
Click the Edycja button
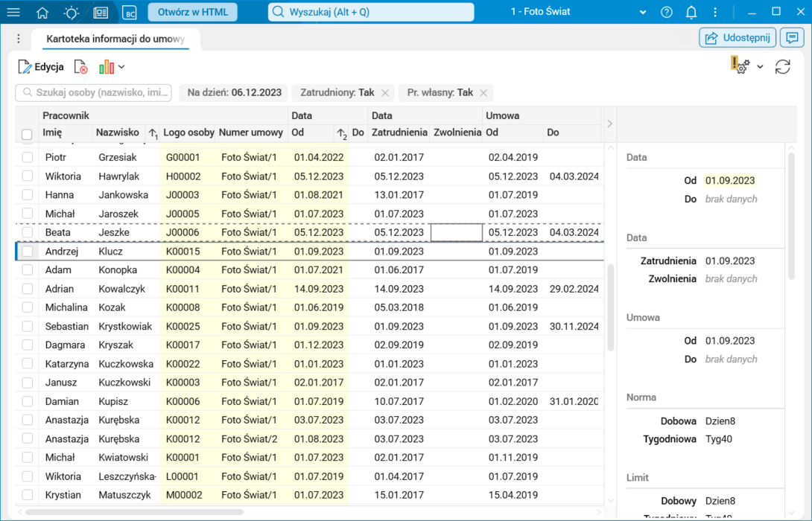[41, 67]
